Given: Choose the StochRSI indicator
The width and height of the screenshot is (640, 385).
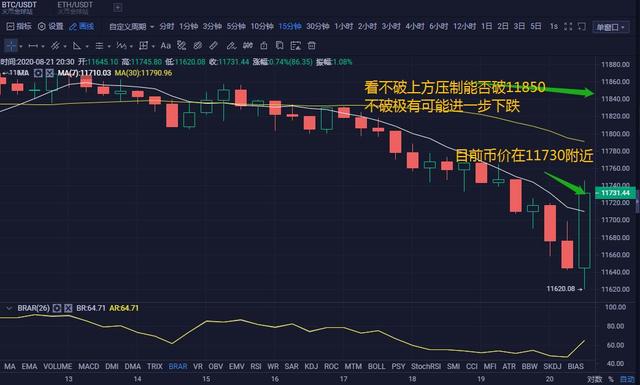Looking at the screenshot, I should (426, 367).
